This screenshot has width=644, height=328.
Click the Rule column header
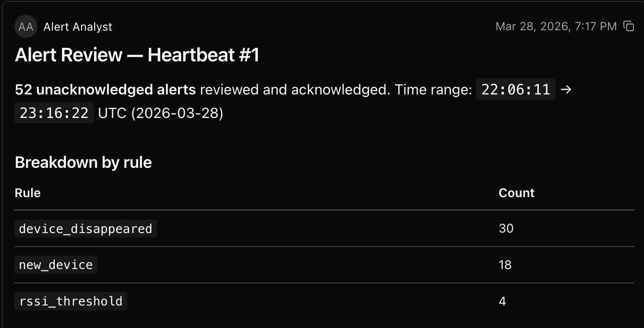coord(27,193)
